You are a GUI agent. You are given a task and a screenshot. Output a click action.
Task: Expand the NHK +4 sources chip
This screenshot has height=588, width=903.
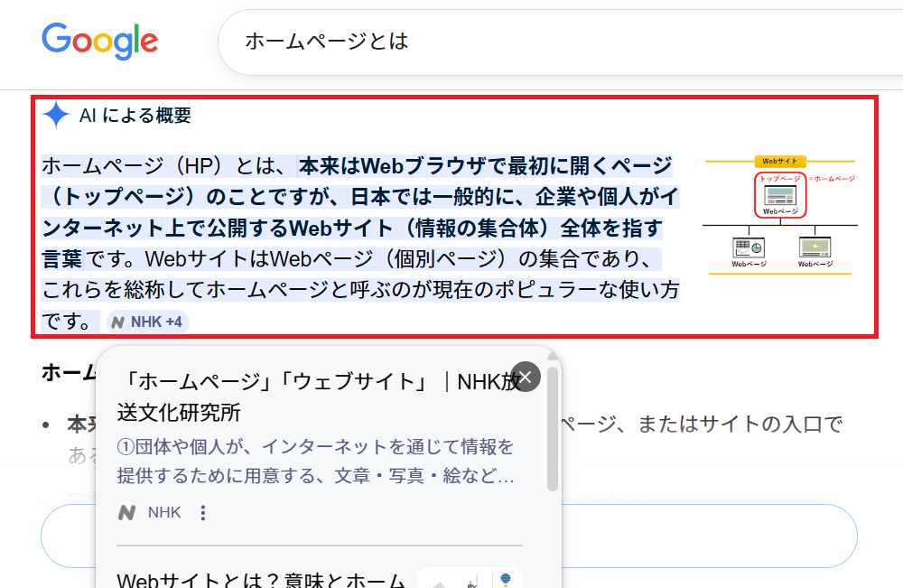click(x=148, y=322)
